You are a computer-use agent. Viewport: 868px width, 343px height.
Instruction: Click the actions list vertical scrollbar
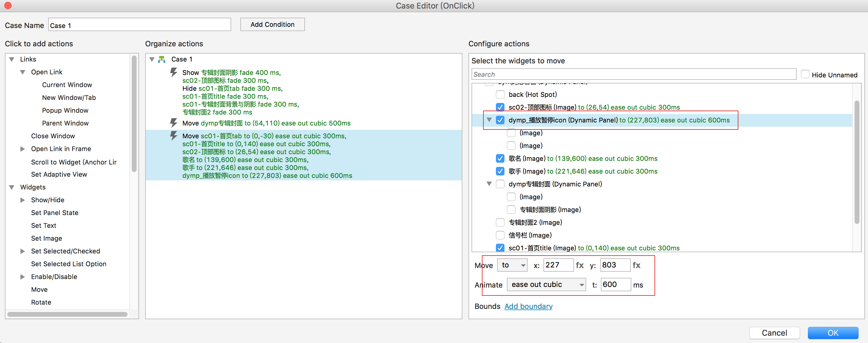coord(134,114)
